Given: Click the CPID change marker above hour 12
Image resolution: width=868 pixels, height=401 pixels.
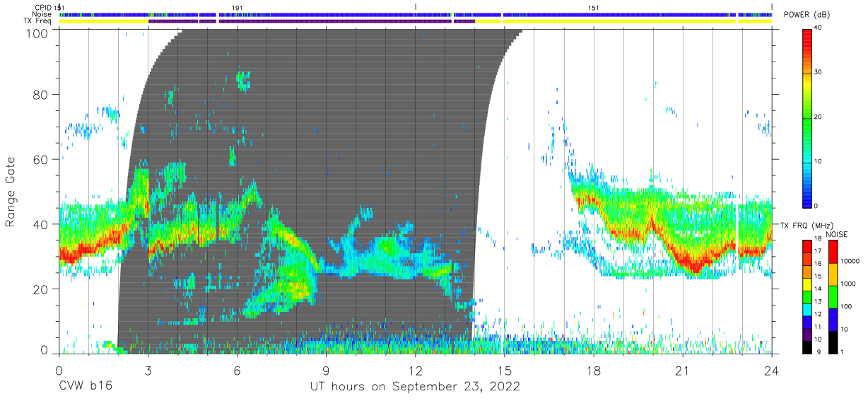Looking at the screenshot, I should point(416,7).
